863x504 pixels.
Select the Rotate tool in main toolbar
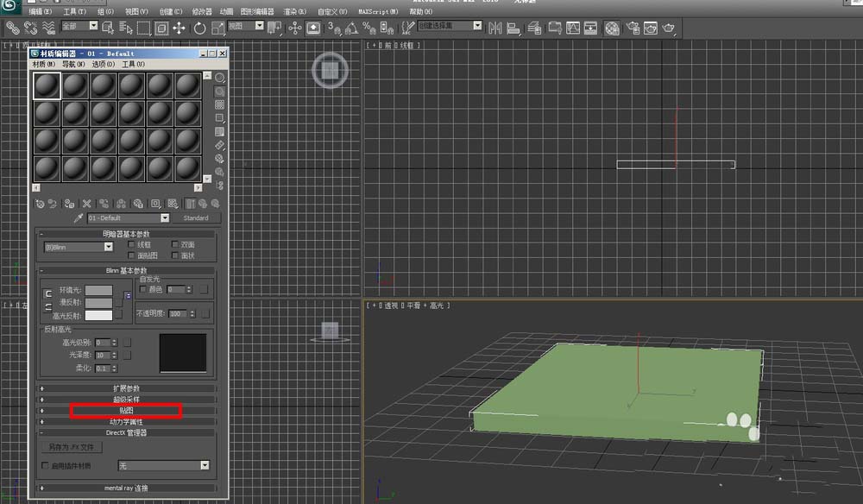(x=199, y=28)
